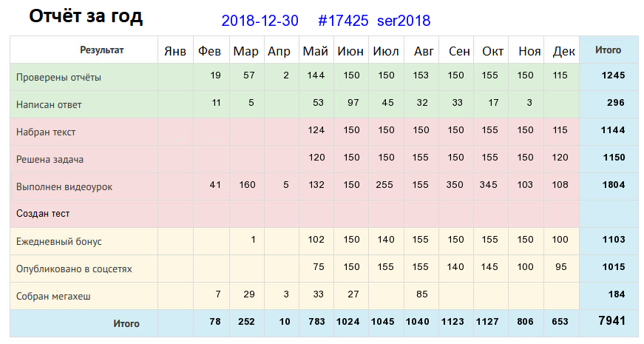Select the 350 cell in Сен column
644x344 pixels.
455,185
